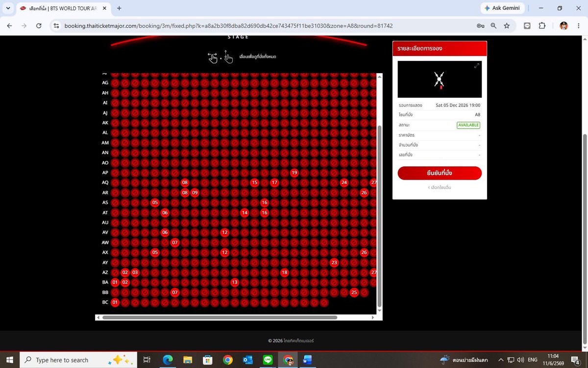The width and height of the screenshot is (588, 368).
Task: Select seat 26 in row AX
Action: [x=364, y=253]
